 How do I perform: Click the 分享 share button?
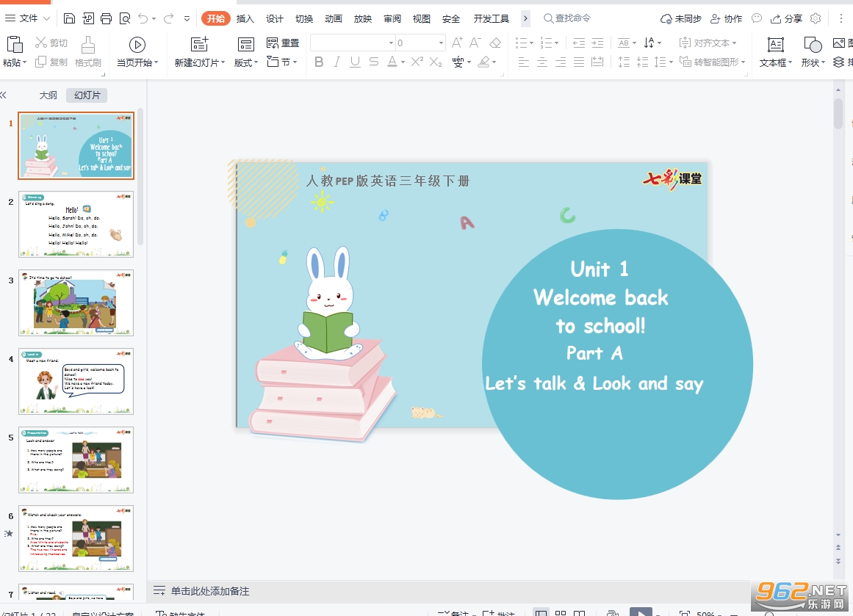point(787,18)
